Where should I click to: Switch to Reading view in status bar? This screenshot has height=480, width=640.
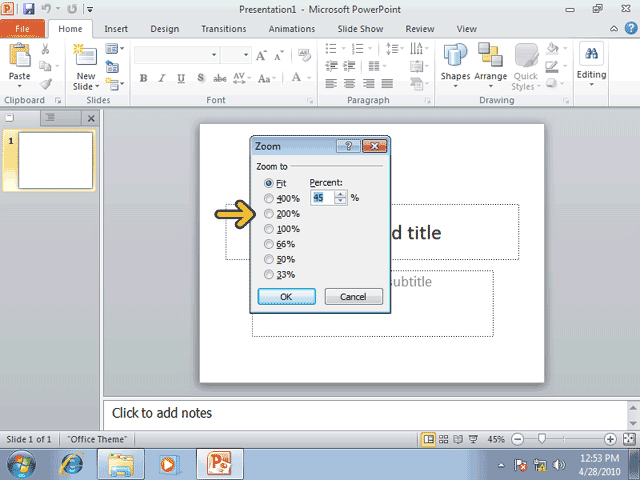pos(458,439)
